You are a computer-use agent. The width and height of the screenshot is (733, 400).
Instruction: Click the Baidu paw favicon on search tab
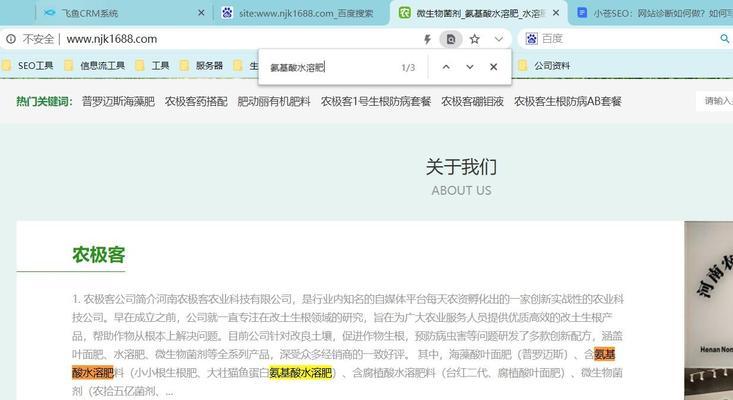point(227,13)
